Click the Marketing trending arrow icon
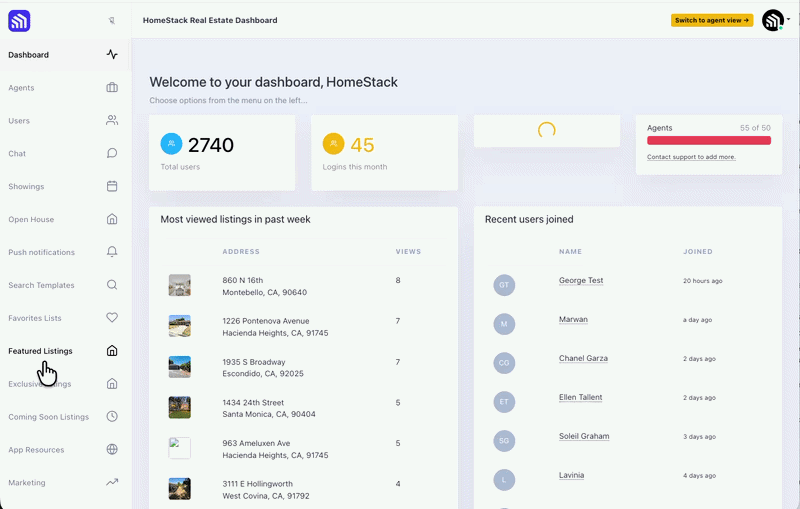The image size is (800, 509). tap(112, 482)
